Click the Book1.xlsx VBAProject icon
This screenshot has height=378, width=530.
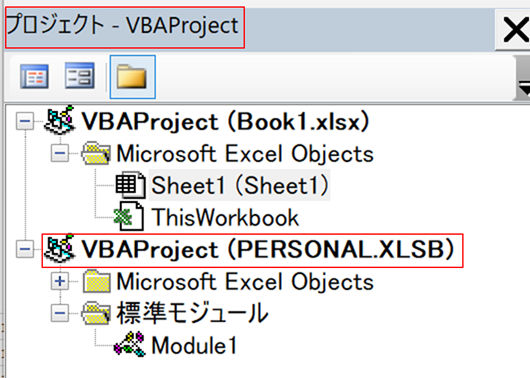[59, 120]
